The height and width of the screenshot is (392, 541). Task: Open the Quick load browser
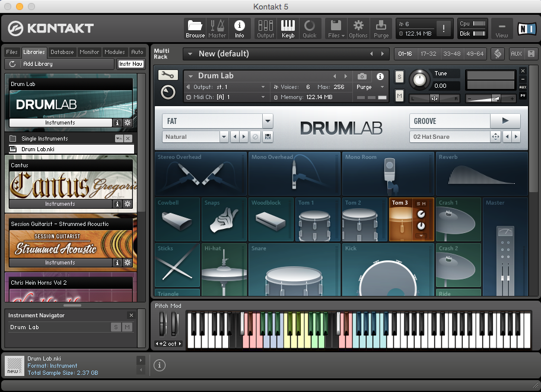(310, 28)
